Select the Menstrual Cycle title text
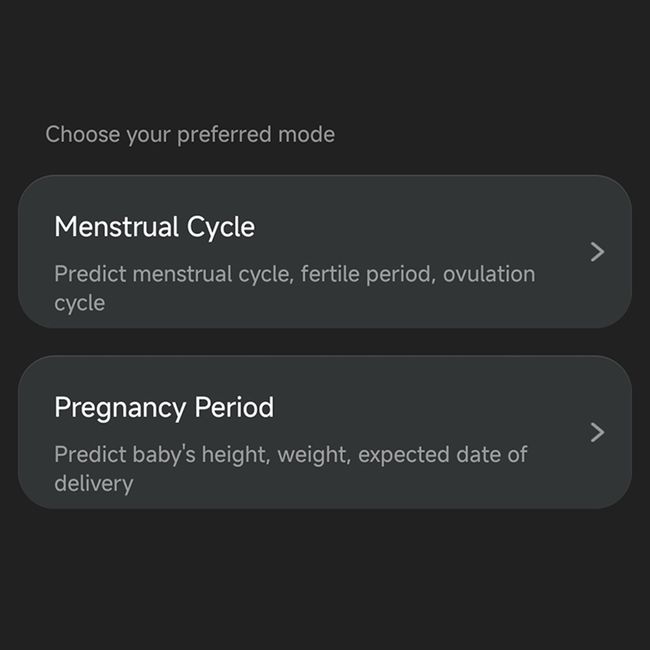This screenshot has height=650, width=650. [155, 227]
